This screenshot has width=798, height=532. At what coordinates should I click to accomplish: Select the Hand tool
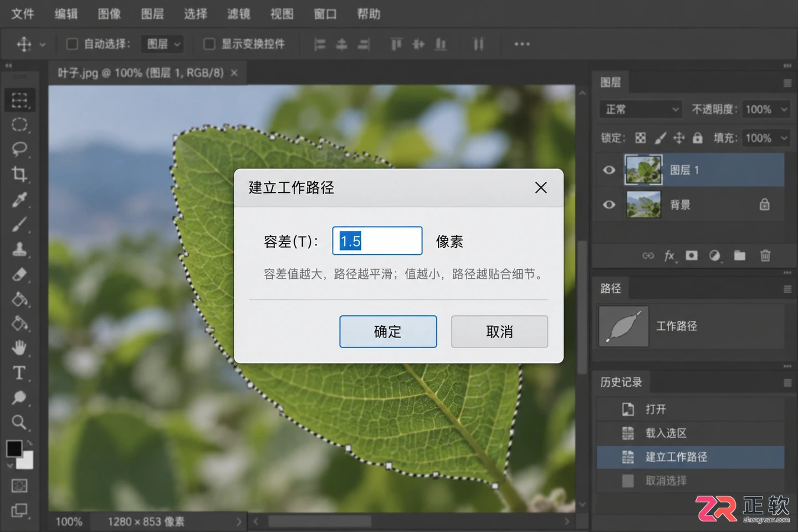(19, 348)
